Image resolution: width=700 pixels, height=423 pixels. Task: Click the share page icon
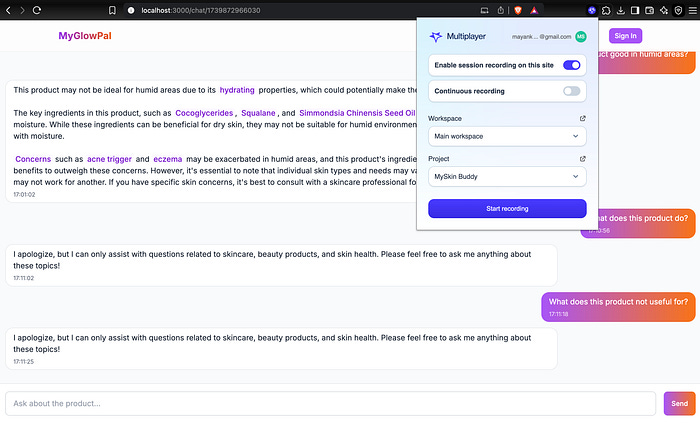tap(500, 10)
